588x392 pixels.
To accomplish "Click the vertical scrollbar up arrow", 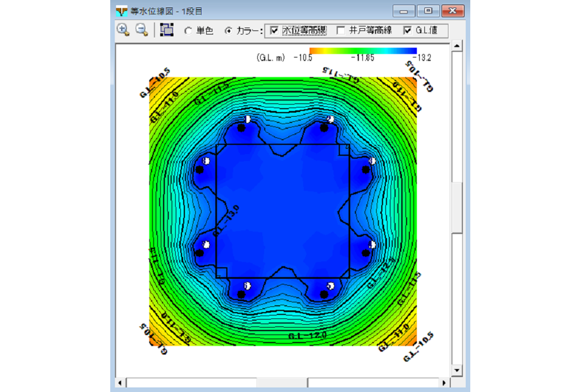I will [457, 46].
